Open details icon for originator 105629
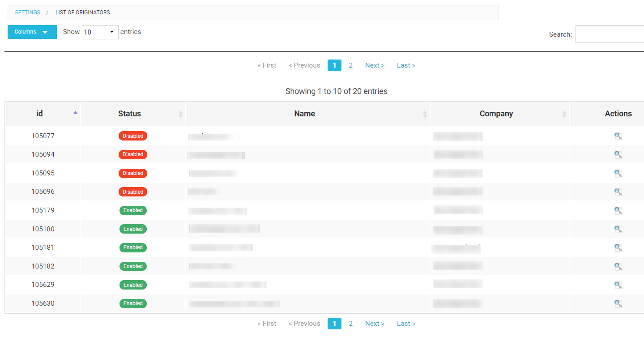Viewport: 644px width, 341px height. coord(618,285)
